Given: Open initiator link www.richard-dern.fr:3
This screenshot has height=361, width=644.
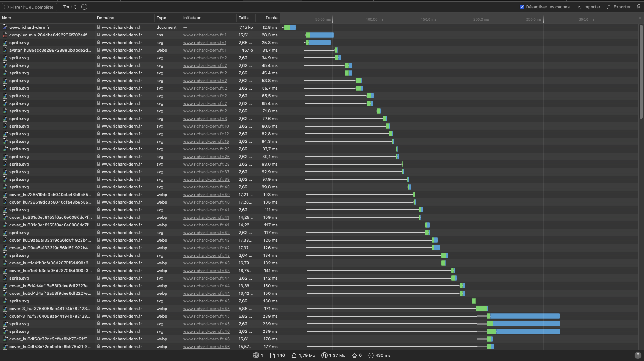Looking at the screenshot, I should tap(205, 119).
